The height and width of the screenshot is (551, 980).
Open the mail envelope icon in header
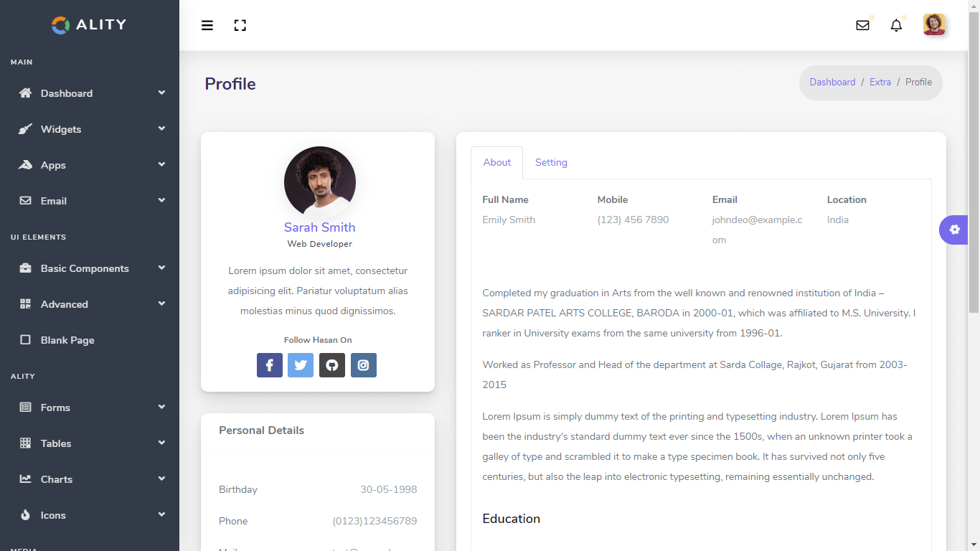coord(862,26)
